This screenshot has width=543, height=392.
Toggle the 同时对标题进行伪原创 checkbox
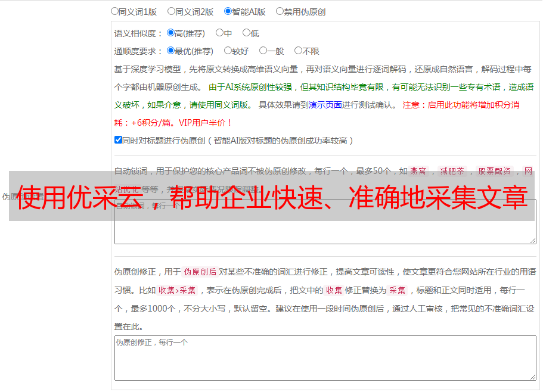[x=118, y=141]
